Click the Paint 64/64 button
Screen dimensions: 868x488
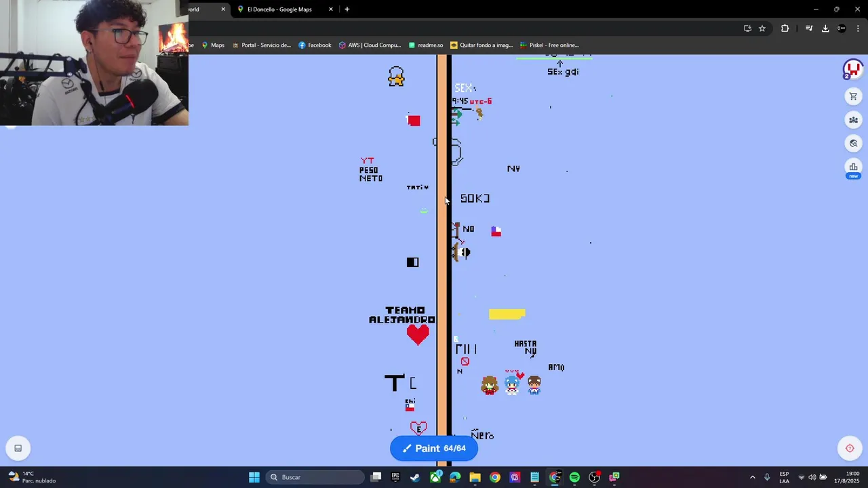coord(434,448)
